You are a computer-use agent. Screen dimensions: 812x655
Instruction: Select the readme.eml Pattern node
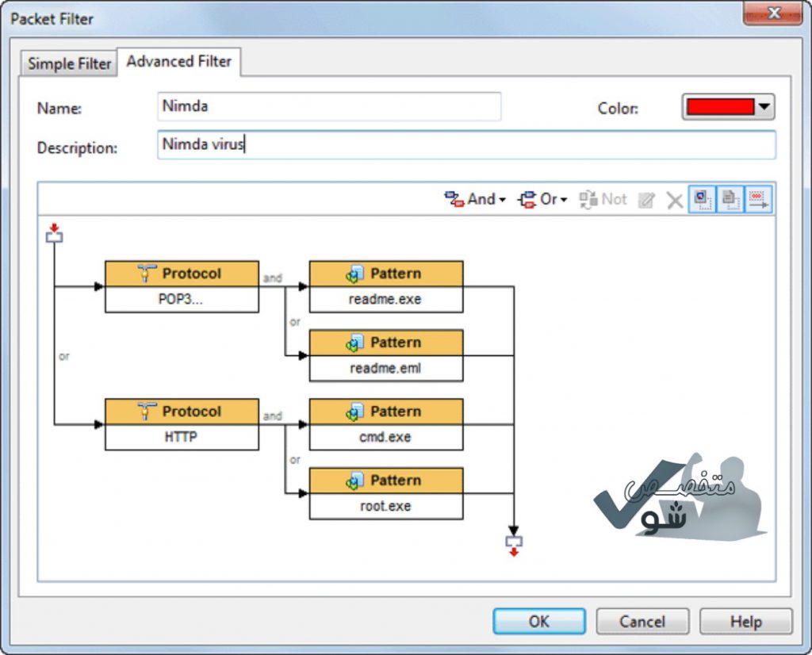tap(385, 355)
